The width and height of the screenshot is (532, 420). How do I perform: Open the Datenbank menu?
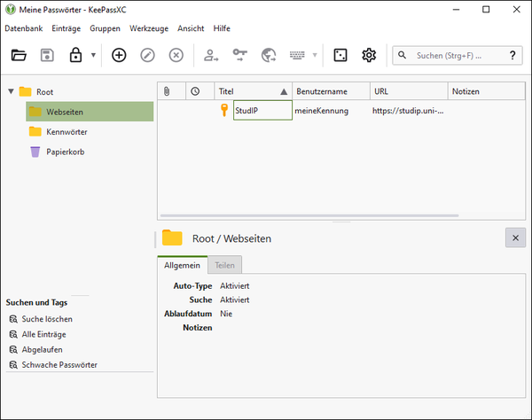point(24,28)
